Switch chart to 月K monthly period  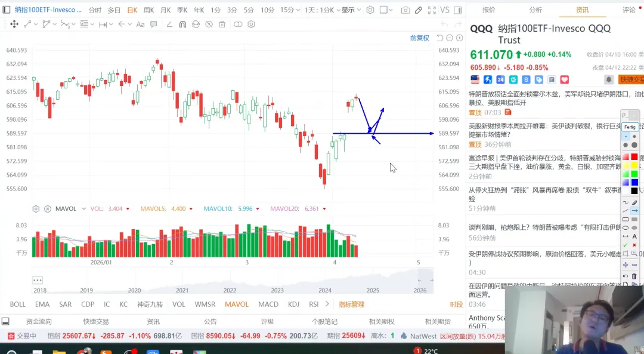[166, 10]
